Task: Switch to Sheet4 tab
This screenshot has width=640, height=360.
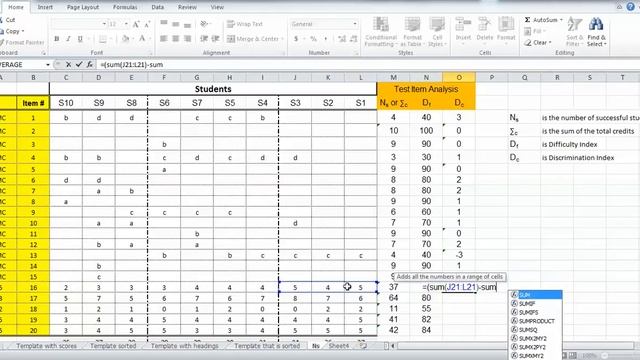Action: 339,346
